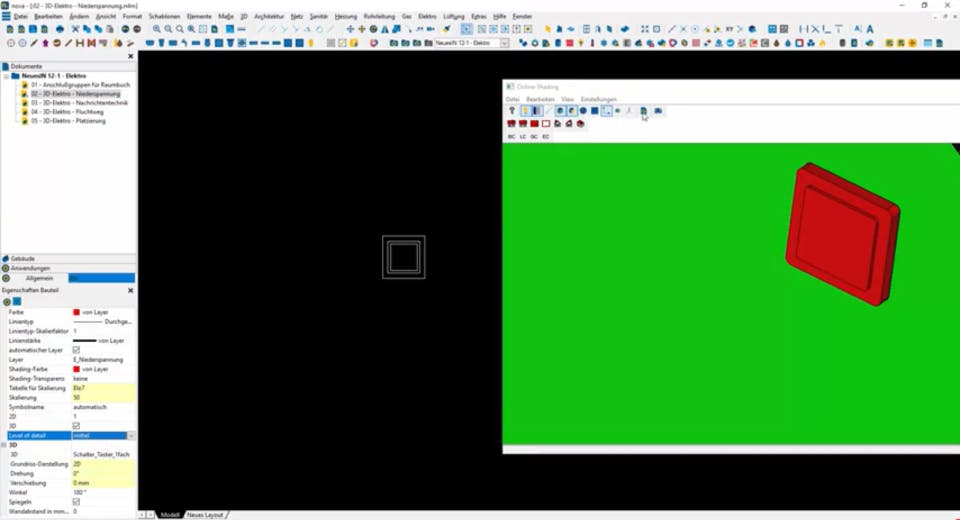Toggle the Spiegeln checkbox
Image resolution: width=960 pixels, height=520 pixels.
(x=77, y=502)
